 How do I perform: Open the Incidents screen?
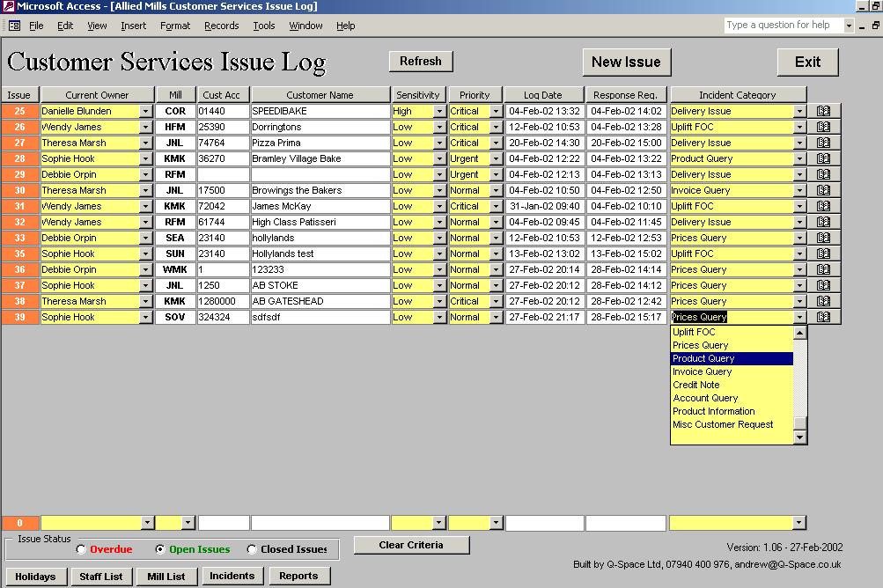click(232, 576)
